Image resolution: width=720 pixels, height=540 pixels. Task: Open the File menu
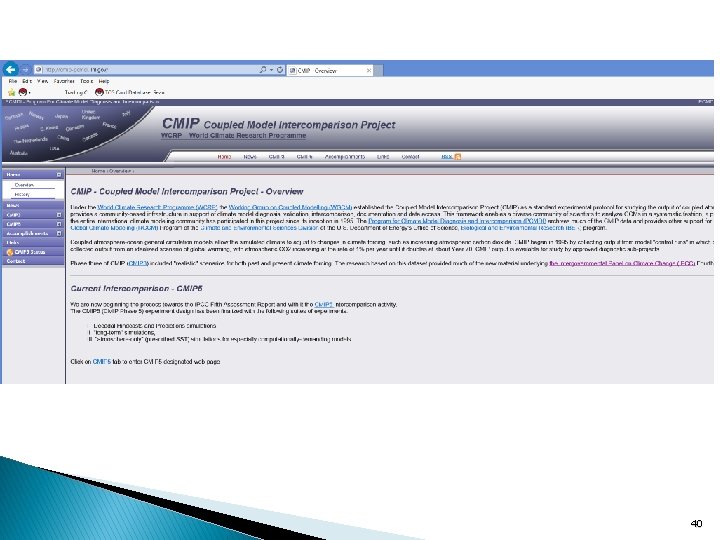point(13,81)
